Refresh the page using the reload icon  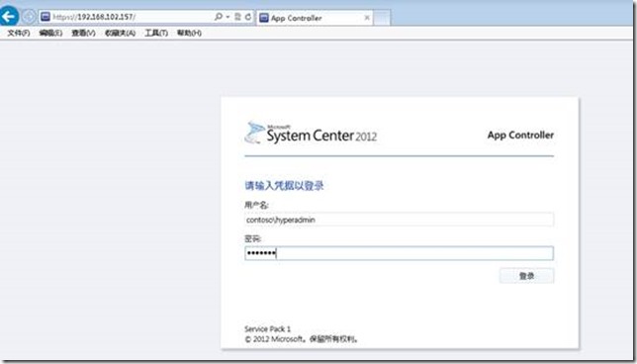[248, 17]
